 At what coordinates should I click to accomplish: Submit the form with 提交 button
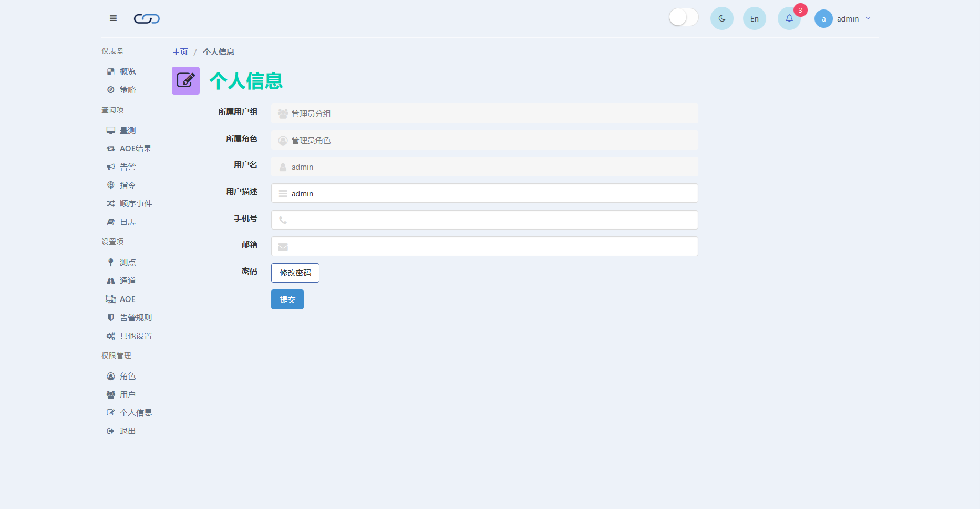pyautogui.click(x=287, y=299)
